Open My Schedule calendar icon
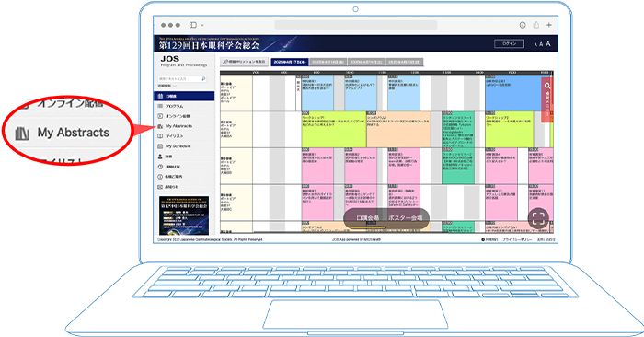The width and height of the screenshot is (644, 337). tap(161, 146)
